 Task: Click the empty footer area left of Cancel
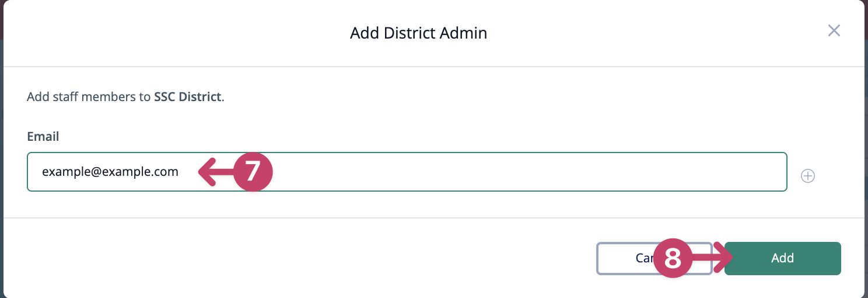(292, 258)
